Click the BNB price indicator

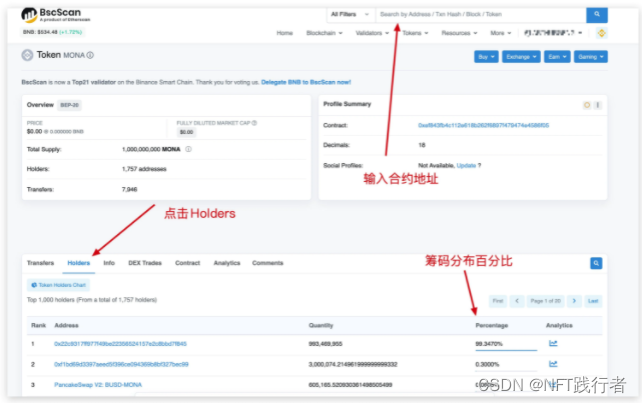point(52,32)
